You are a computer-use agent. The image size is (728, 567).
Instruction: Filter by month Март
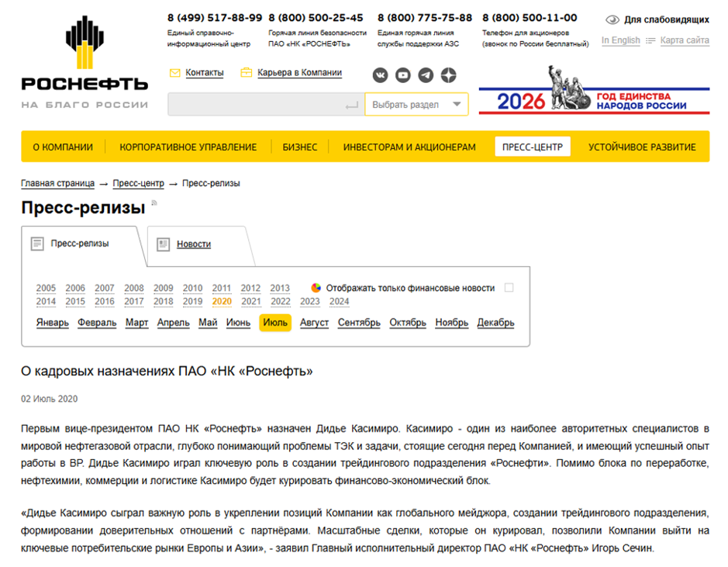(137, 323)
